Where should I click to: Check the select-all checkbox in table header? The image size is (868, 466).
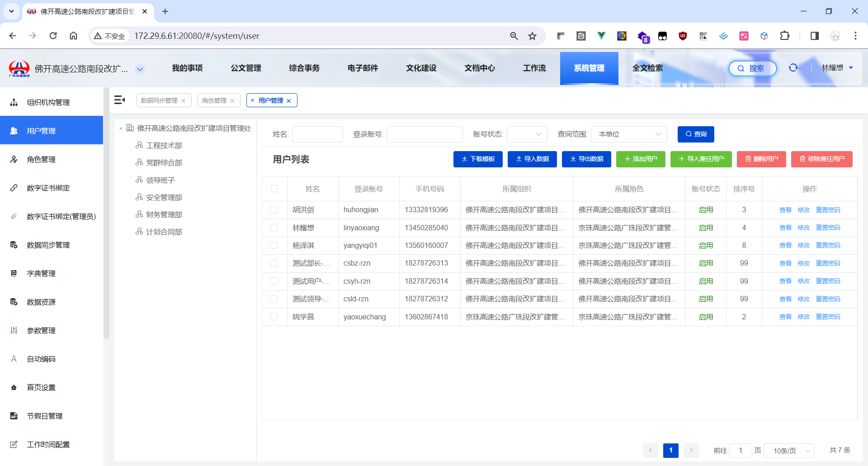pos(274,189)
